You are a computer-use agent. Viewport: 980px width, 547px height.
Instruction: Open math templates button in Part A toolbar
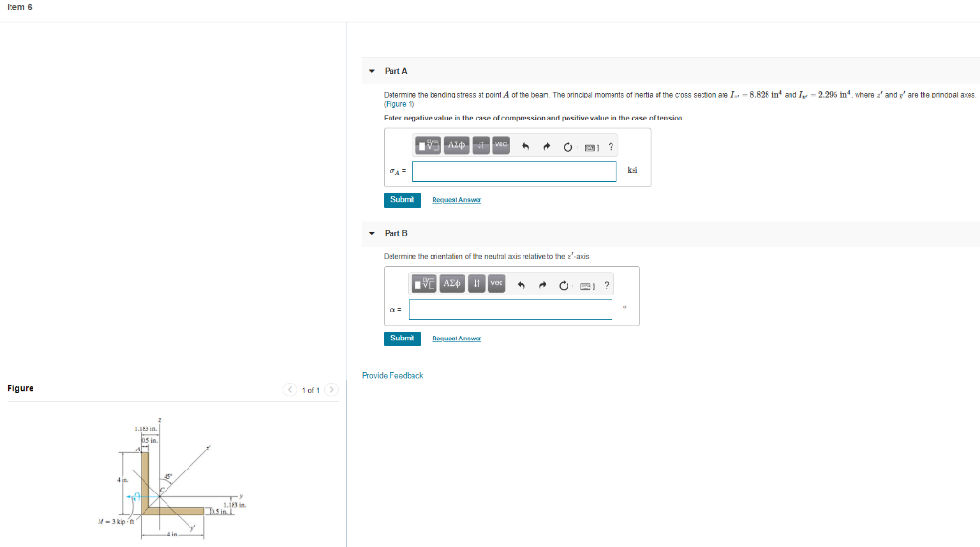click(428, 145)
